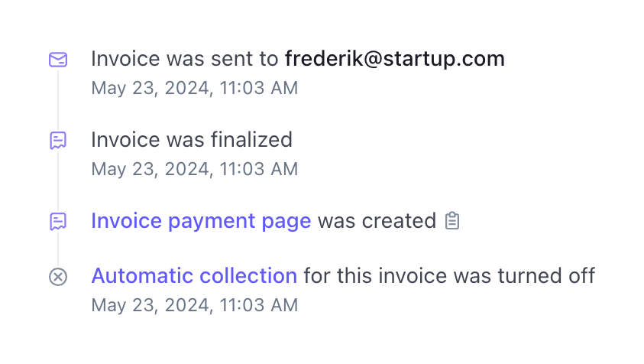The width and height of the screenshot is (644, 364).
Task: Click the 'was created' text after the link
Action: click(376, 221)
